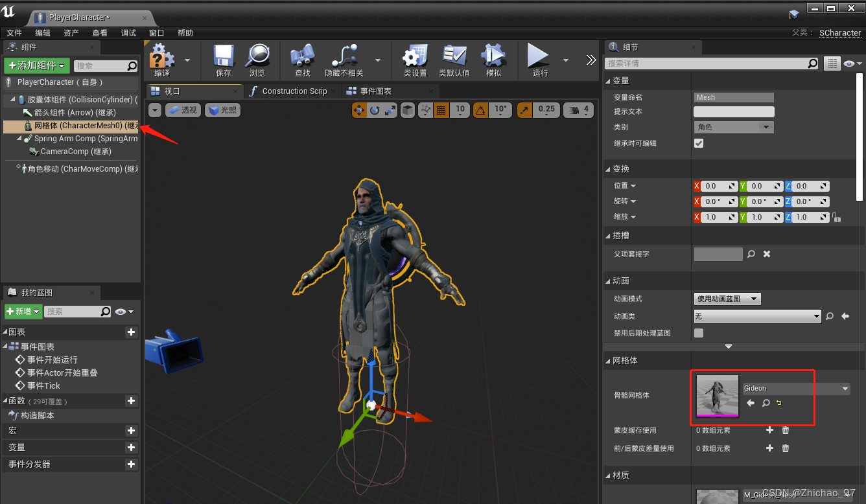Open the 文件 menu
The image size is (866, 504).
point(14,33)
